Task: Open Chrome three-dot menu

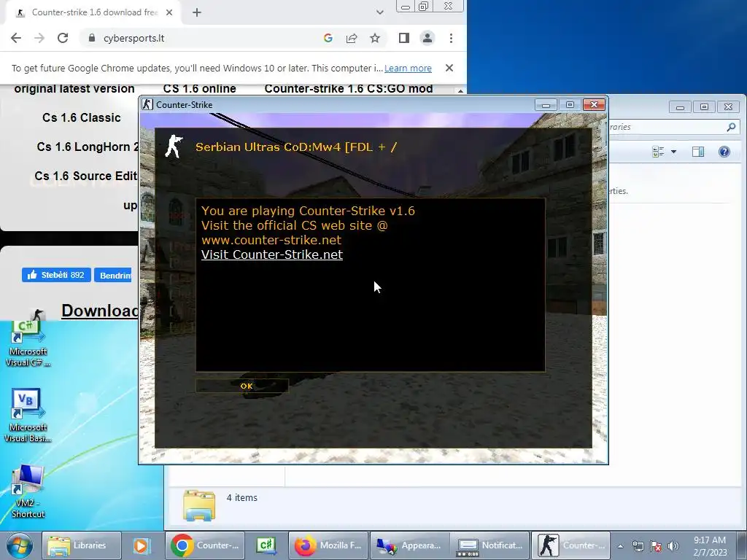Action: point(451,38)
